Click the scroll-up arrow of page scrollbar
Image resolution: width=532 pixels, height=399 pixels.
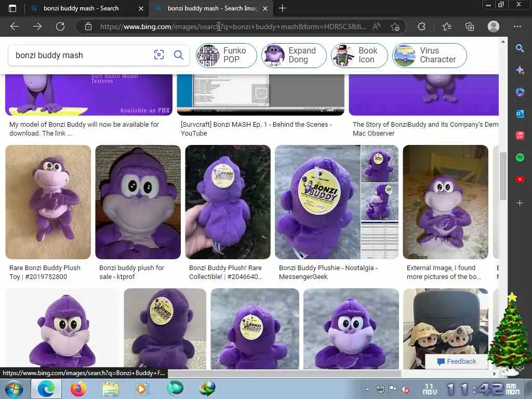tap(503, 42)
